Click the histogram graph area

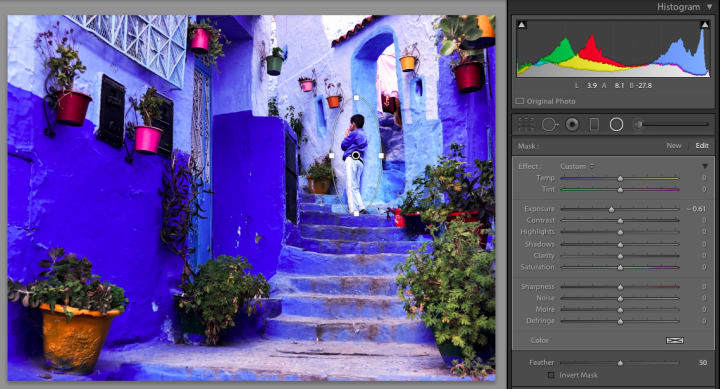613,48
